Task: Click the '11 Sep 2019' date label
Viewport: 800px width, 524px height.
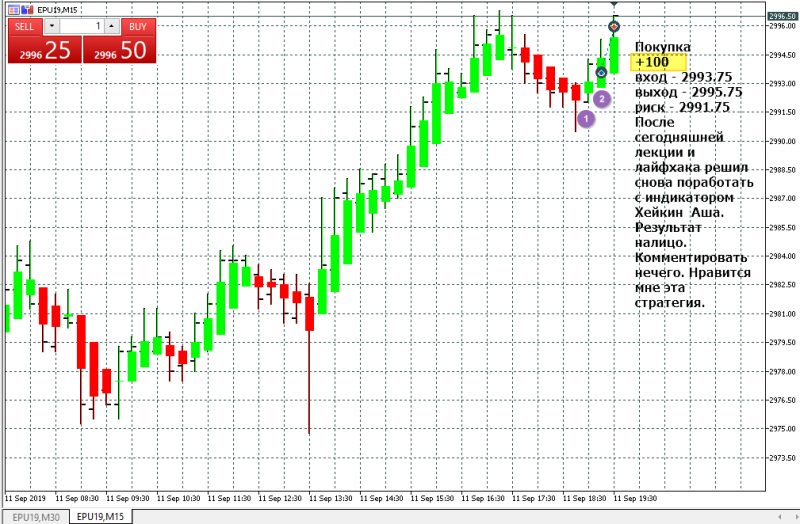Action: 25,498
